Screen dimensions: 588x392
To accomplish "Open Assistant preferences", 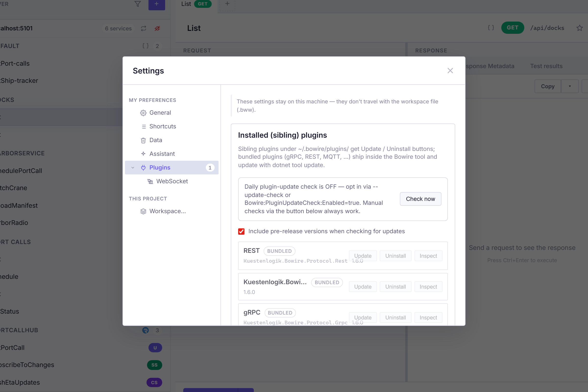I will (171, 154).
